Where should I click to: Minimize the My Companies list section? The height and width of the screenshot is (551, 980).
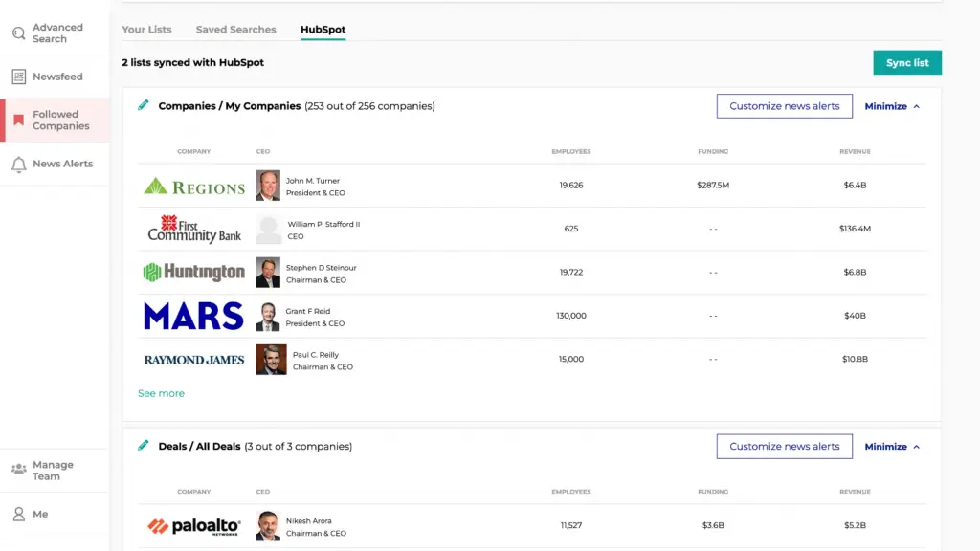[892, 106]
